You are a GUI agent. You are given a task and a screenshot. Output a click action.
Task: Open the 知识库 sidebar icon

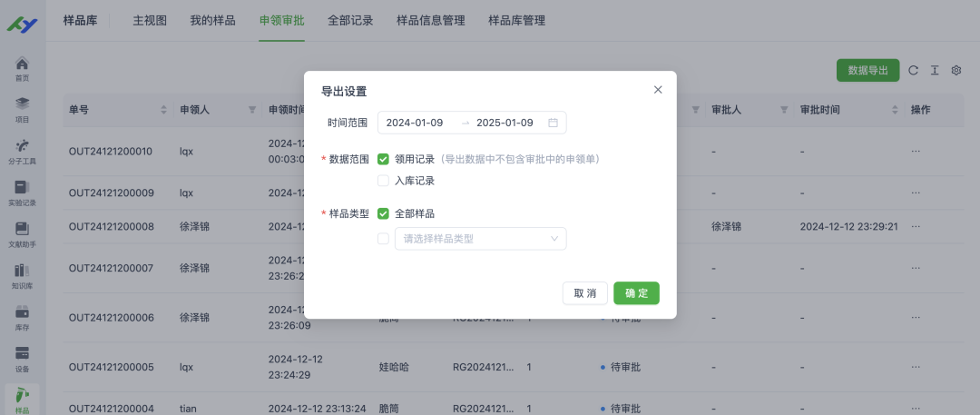click(x=22, y=277)
